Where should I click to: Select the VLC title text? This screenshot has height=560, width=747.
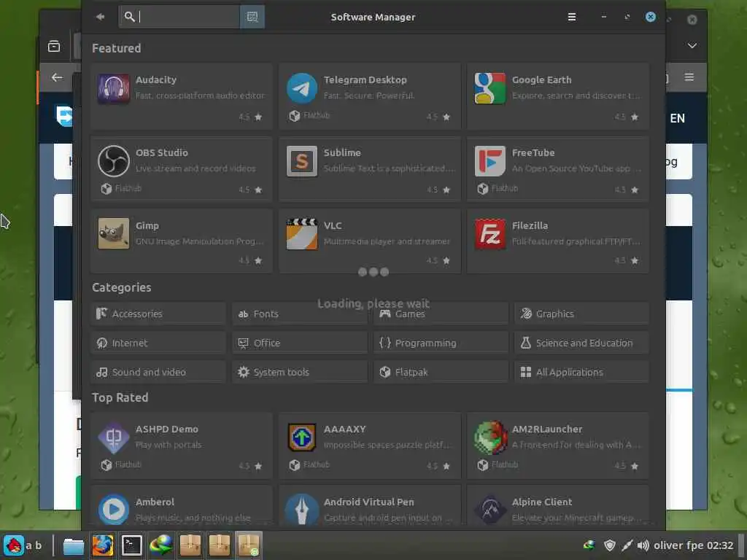pos(333,225)
